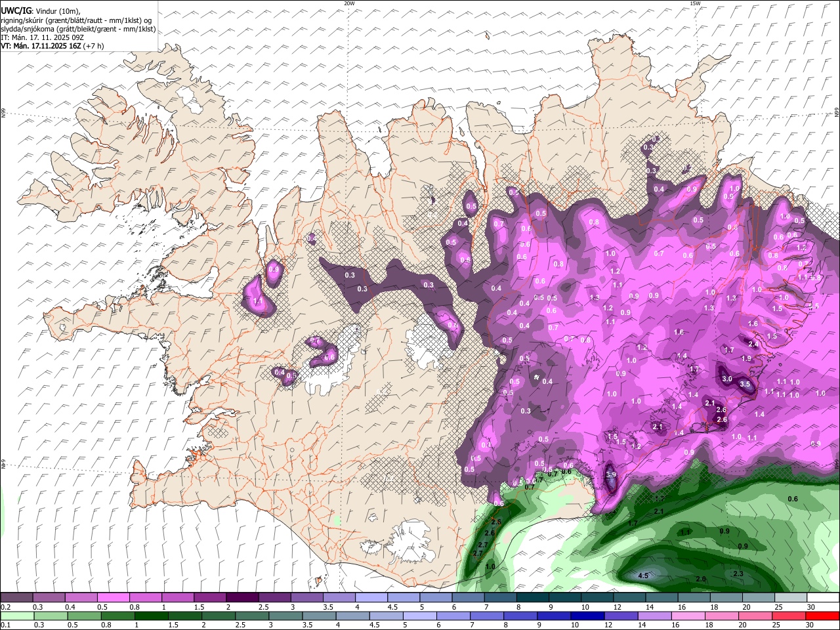Click the 'slydda/snjókoma' legend description line

(78, 29)
